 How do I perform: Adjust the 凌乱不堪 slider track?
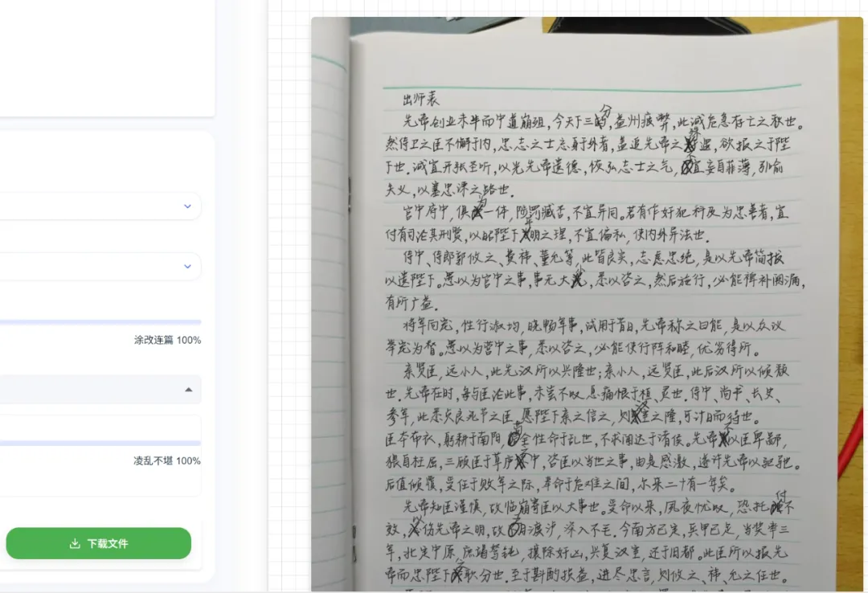[100, 443]
